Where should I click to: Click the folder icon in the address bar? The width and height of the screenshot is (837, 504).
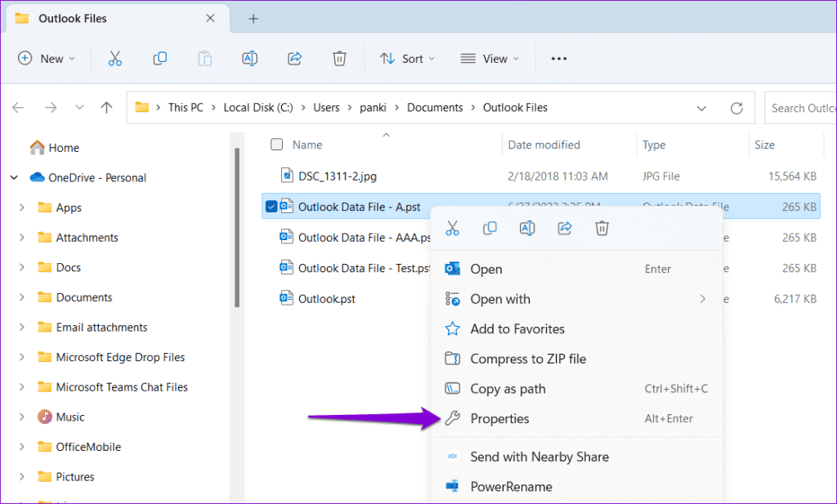(x=142, y=107)
